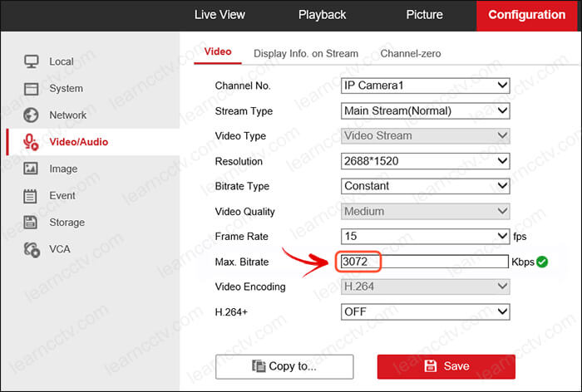Open the Display Info. on Stream tab

pos(306,53)
